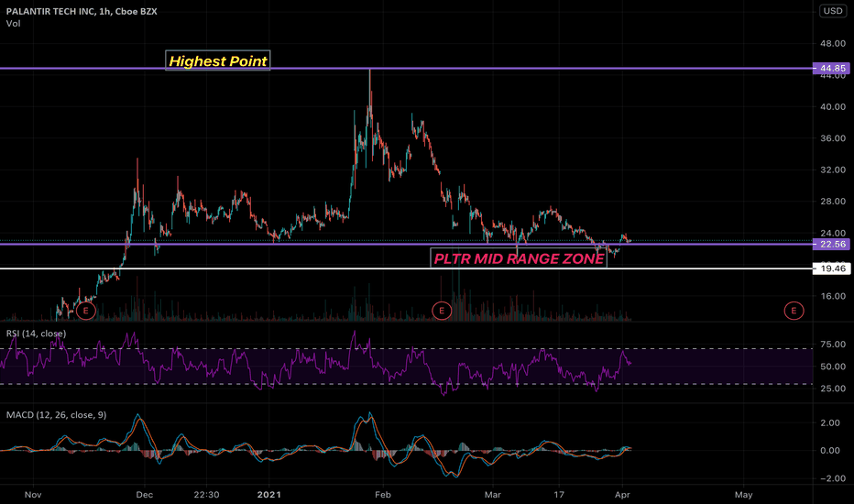The height and width of the screenshot is (504, 854).
Task: Click the February earnings E marker
Action: [x=441, y=312]
